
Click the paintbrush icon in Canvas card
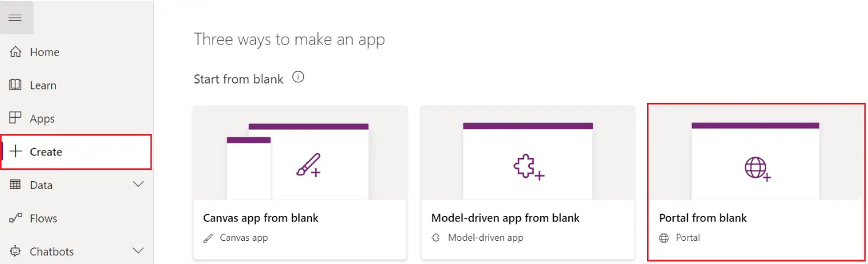[x=308, y=165]
